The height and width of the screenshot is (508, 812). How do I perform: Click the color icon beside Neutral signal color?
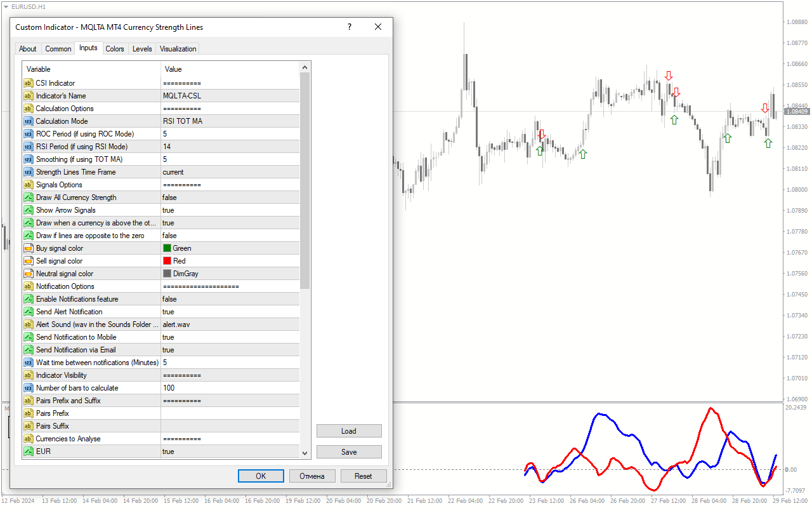(x=28, y=274)
